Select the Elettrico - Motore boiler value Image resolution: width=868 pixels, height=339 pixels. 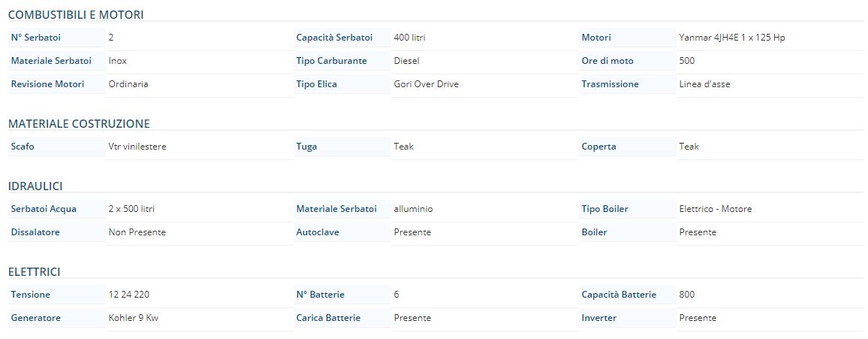point(716,209)
